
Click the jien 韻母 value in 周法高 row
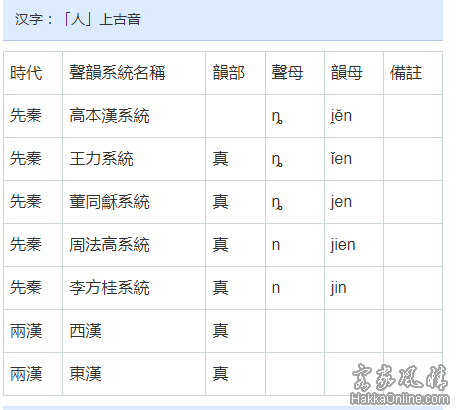343,245
